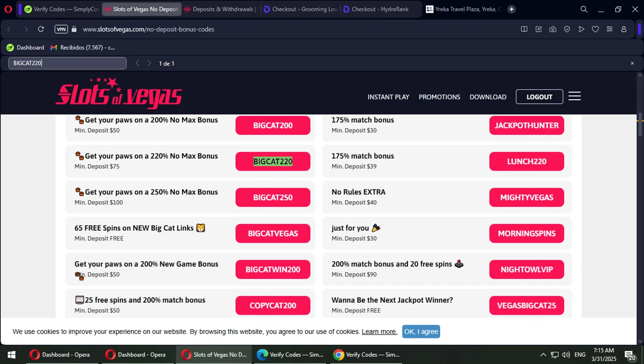Image resolution: width=644 pixels, height=364 pixels.
Task: Click the tab search magnifier icon
Action: [584, 9]
